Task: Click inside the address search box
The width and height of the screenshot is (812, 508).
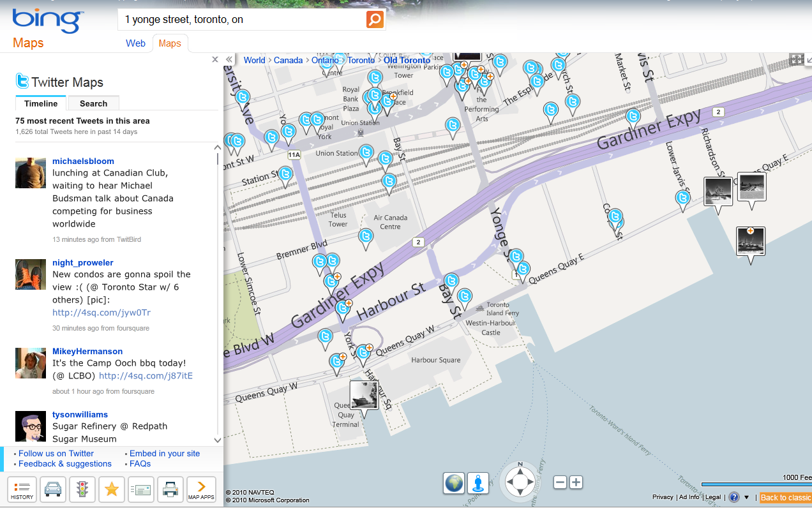Action: tap(243, 20)
